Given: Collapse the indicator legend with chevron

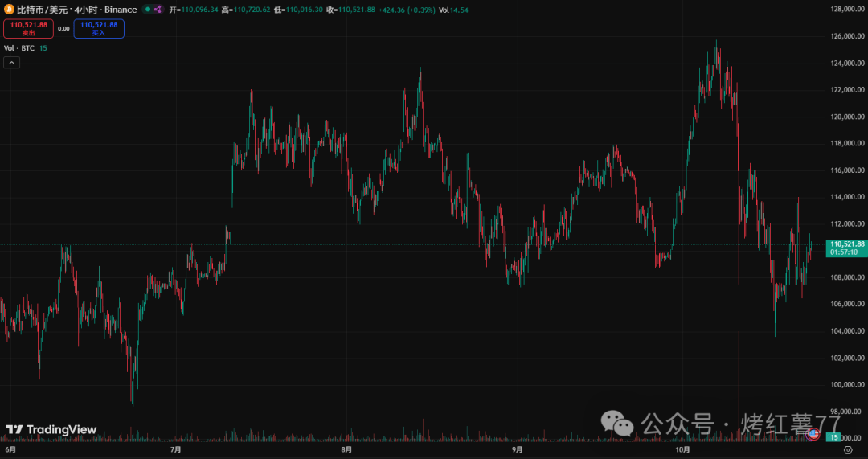Looking at the screenshot, I should tap(11, 62).
